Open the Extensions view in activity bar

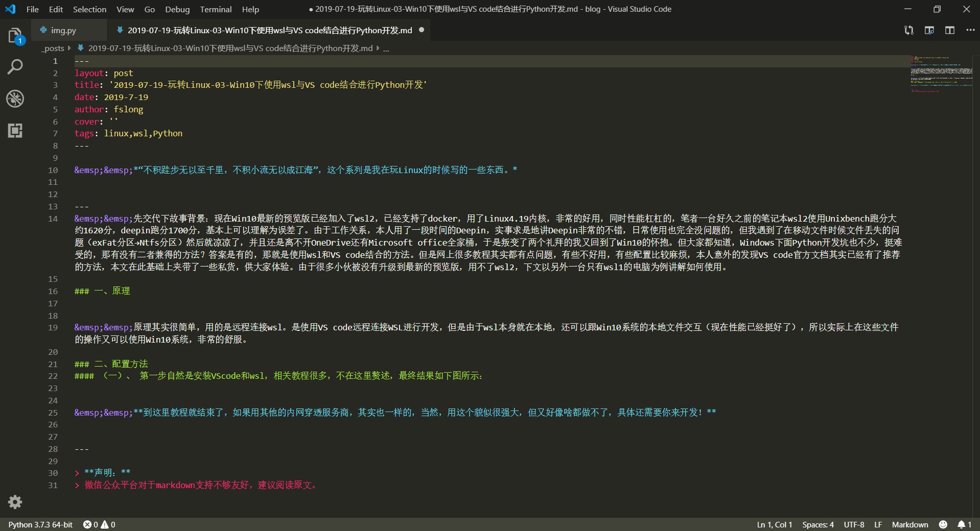[15, 131]
